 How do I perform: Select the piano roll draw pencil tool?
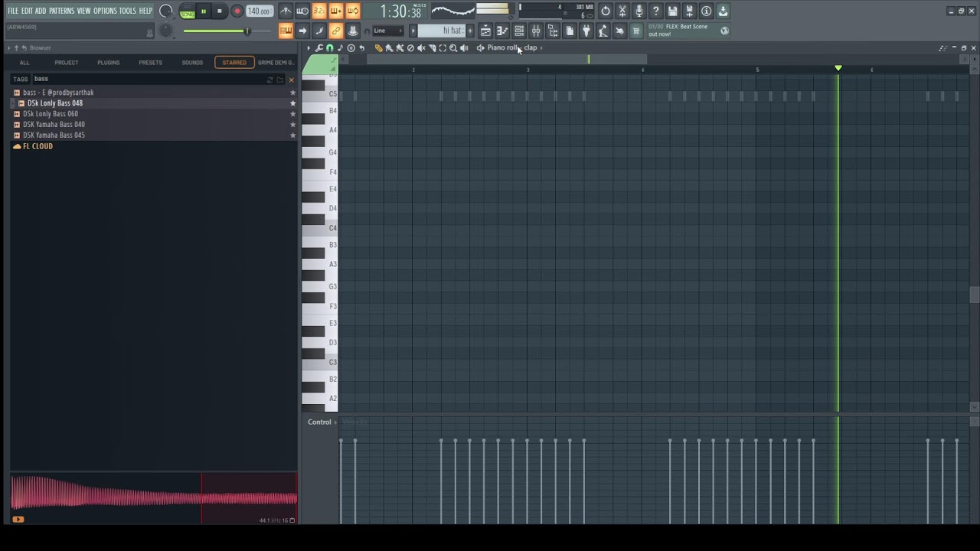[378, 47]
